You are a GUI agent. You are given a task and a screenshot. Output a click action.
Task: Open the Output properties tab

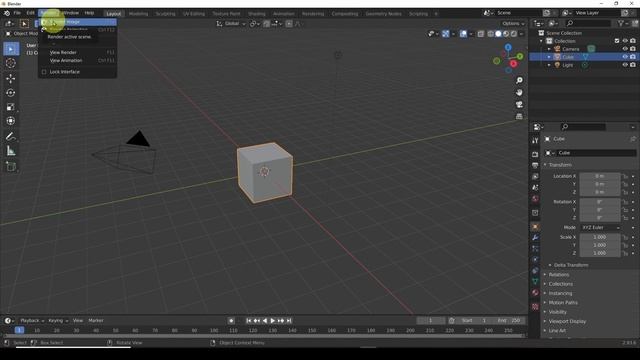tap(535, 165)
